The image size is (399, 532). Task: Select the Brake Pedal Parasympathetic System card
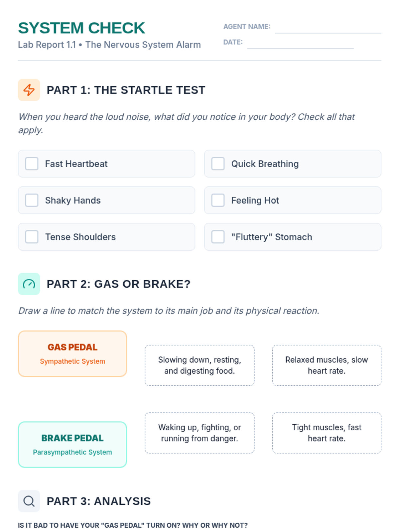72,445
